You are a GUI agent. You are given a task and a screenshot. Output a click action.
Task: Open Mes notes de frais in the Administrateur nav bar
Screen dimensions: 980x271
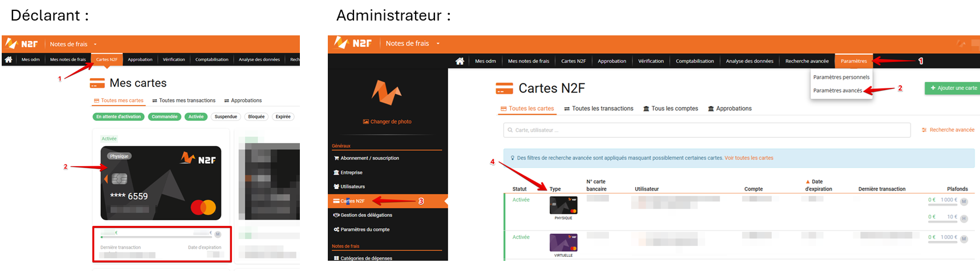(528, 61)
